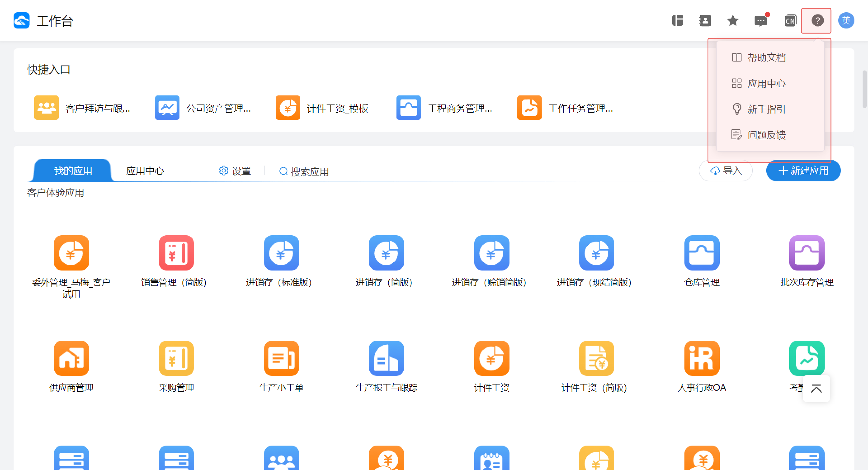Switch language with the CN icon

click(x=790, y=21)
